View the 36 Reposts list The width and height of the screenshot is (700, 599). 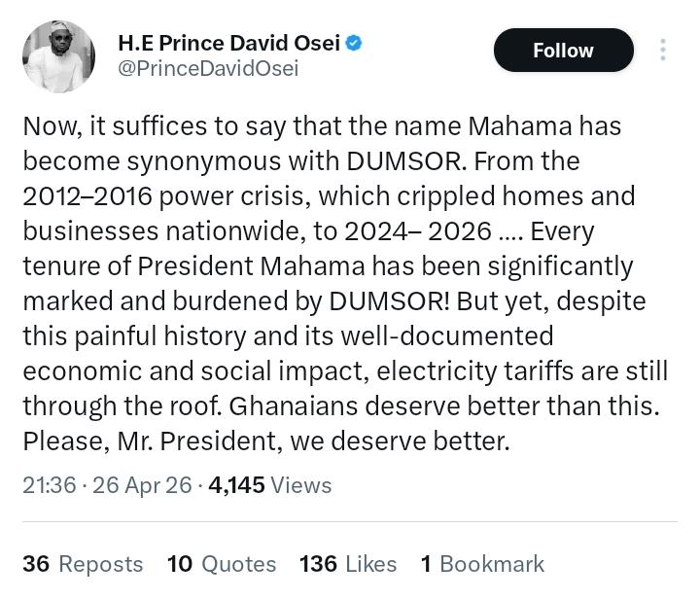(x=83, y=564)
